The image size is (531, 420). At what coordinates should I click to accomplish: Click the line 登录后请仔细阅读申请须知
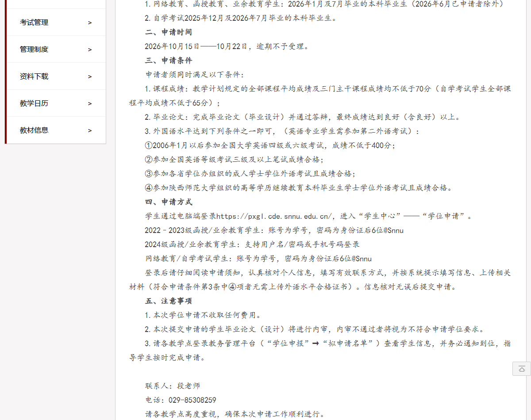pos(328,273)
